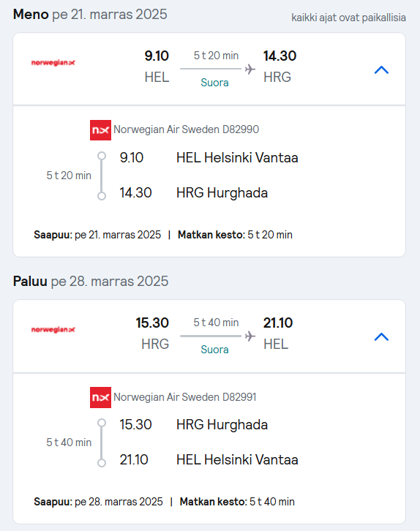Click red Norwegian Air Sweden icon for D82991
Screen dimensions: 420x531
pos(100,397)
